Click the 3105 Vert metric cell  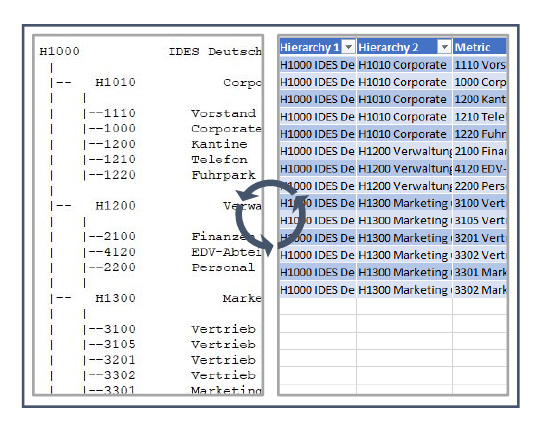[x=480, y=220]
